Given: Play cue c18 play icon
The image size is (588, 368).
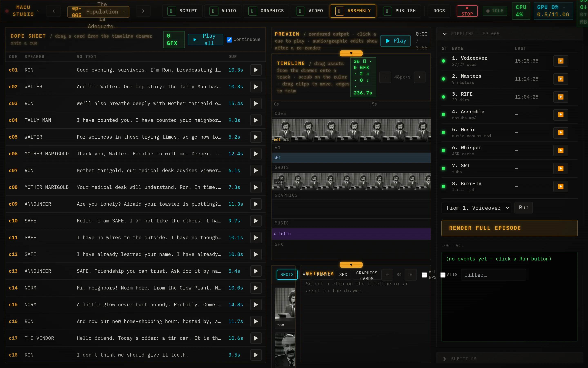Looking at the screenshot, I should [256, 355].
